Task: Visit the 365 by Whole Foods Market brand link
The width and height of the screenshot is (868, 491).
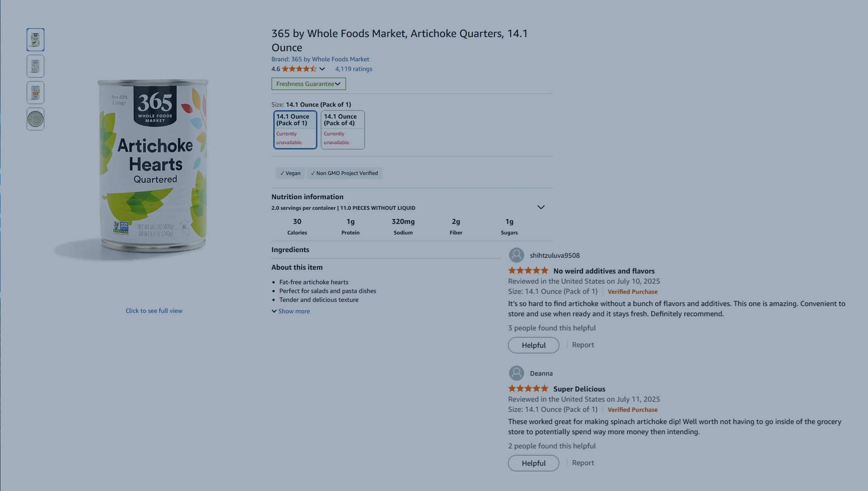Action: click(x=320, y=59)
